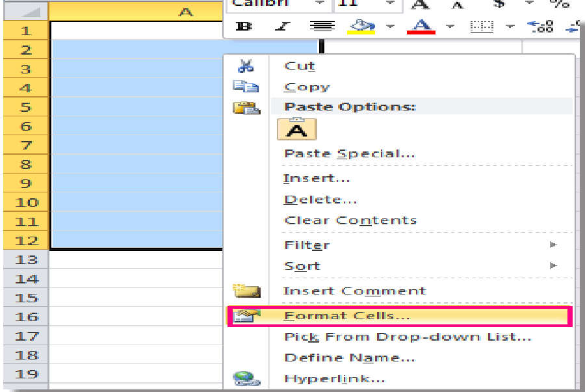Select row 13 header

pyautogui.click(x=26, y=259)
